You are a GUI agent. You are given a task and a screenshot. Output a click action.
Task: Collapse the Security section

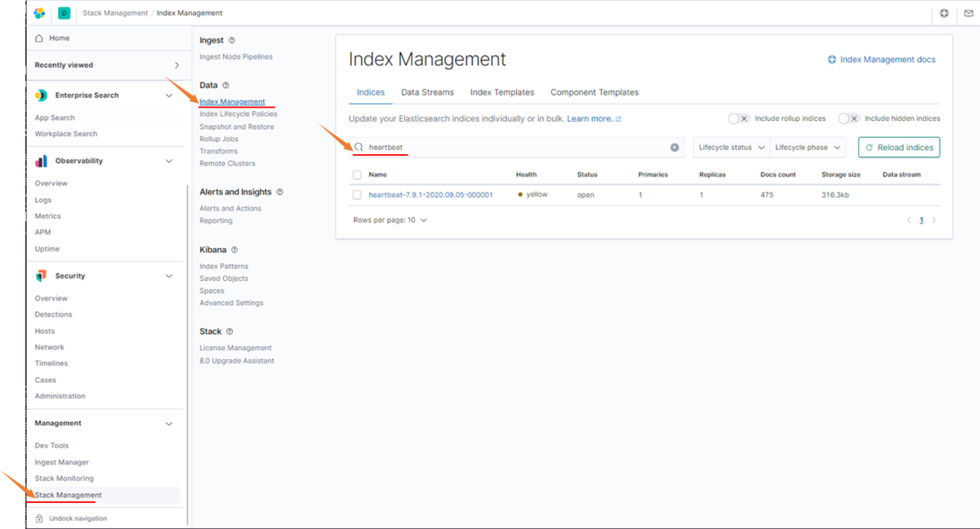coord(169,276)
